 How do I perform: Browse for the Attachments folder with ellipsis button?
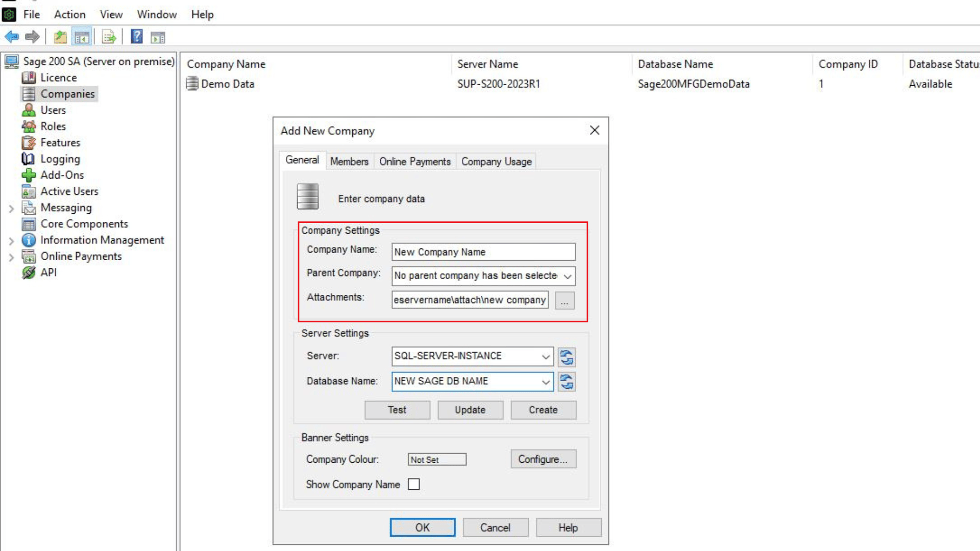[565, 300]
